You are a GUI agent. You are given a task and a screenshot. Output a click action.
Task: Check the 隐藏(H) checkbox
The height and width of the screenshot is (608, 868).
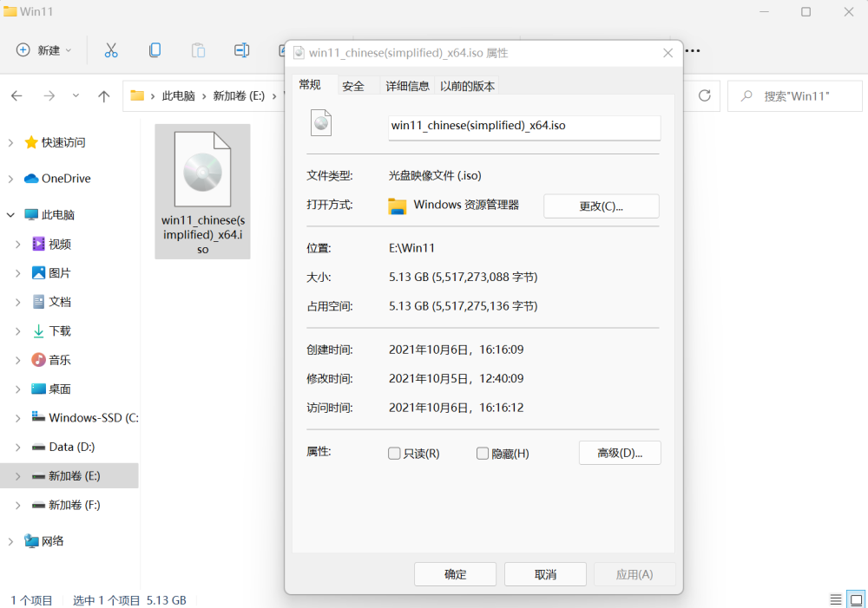coord(482,454)
